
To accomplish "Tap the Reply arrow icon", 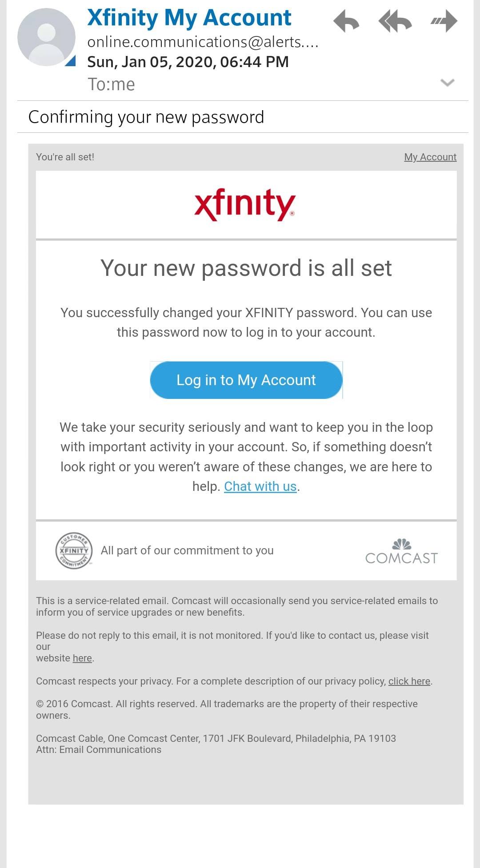I will pyautogui.click(x=346, y=21).
